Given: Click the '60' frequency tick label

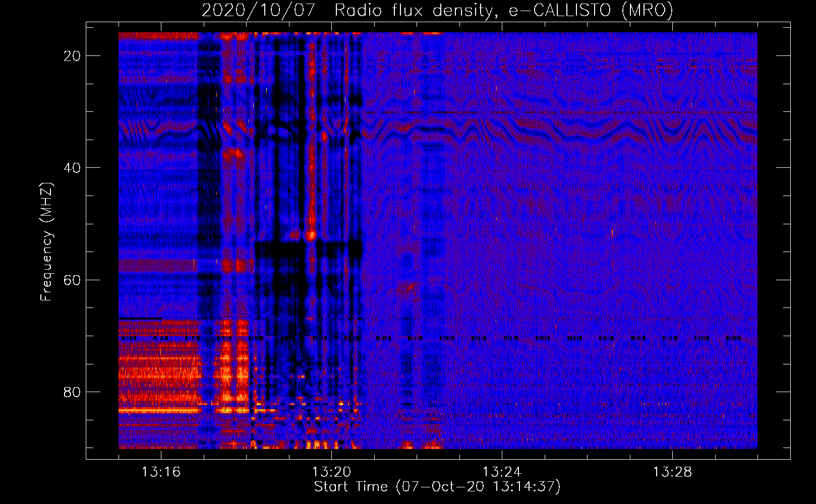Looking at the screenshot, I should (x=73, y=280).
